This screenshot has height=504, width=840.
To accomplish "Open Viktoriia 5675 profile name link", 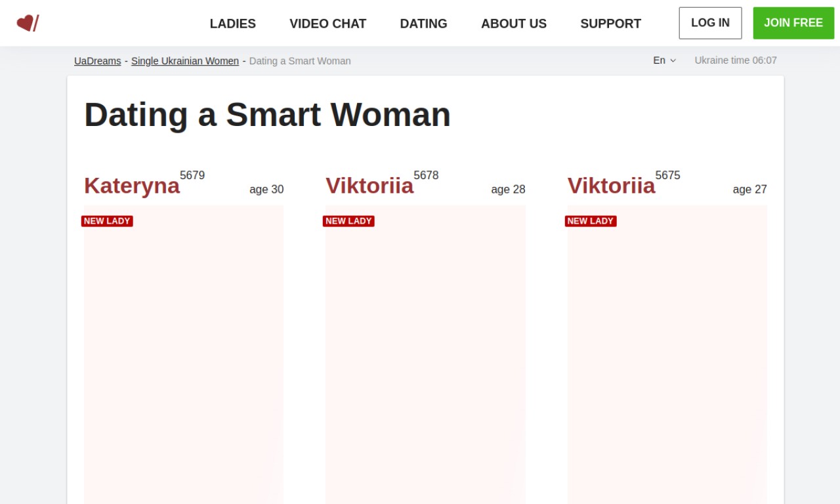I will [x=611, y=186].
